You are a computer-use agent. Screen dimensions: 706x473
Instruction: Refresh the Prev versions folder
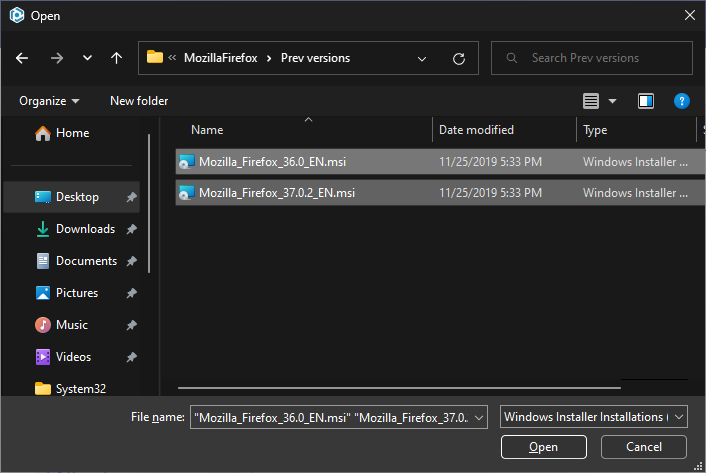click(458, 59)
